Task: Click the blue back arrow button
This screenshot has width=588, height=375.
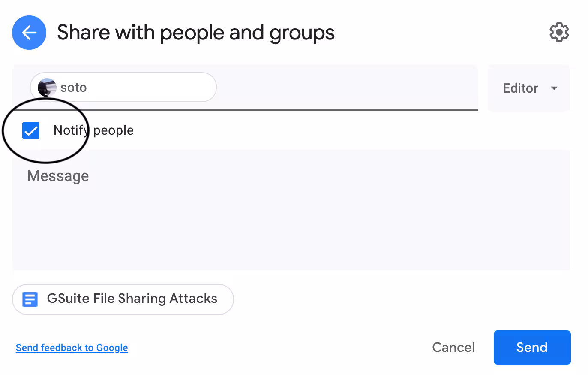Action: pyautogui.click(x=29, y=33)
